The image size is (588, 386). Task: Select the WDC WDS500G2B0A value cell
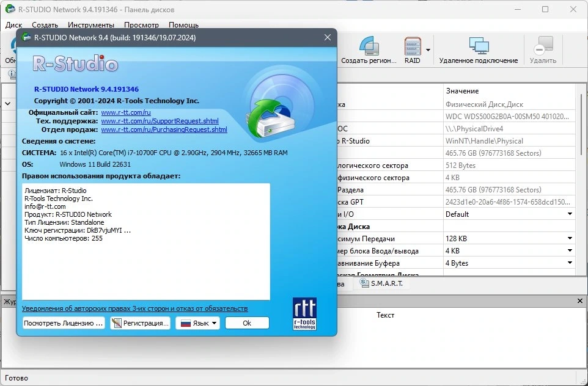pos(509,116)
